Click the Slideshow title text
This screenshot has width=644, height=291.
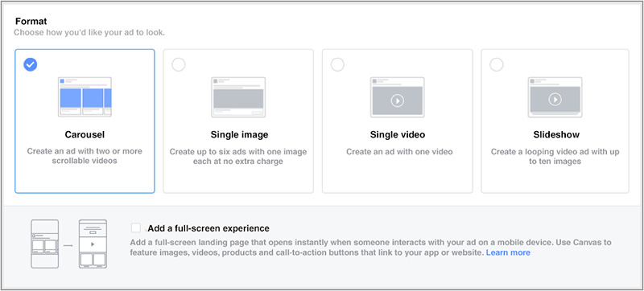(556, 134)
